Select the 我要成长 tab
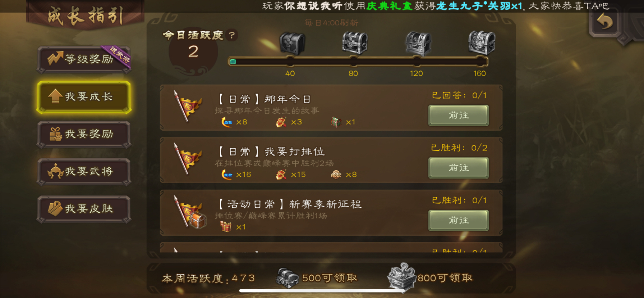Image resolution: width=644 pixels, height=298 pixels. pyautogui.click(x=84, y=97)
